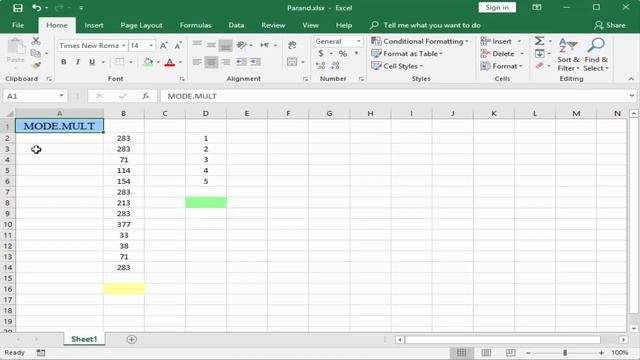Add a new sheet with plus icon
Image resolution: width=640 pixels, height=360 pixels.
(131, 339)
